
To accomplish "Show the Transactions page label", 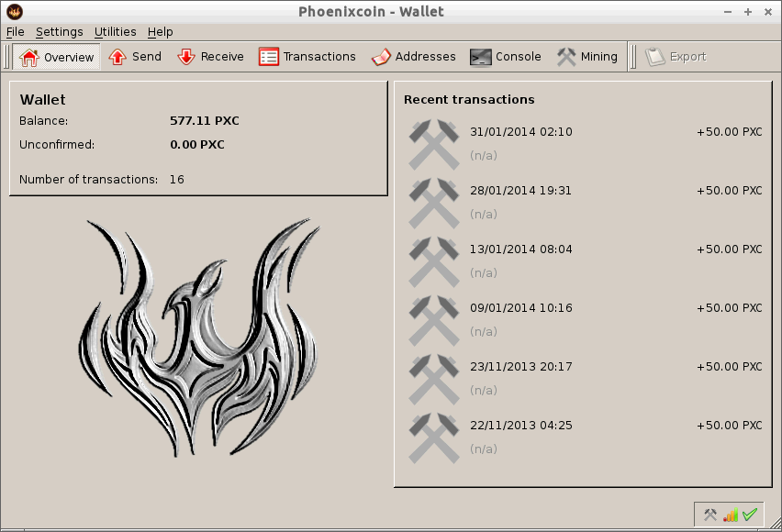I will point(319,56).
